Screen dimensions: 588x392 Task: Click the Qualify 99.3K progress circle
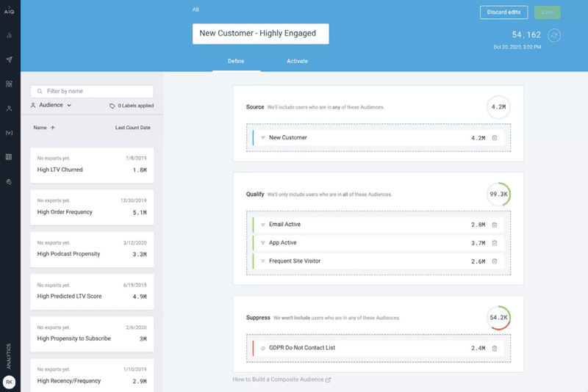(498, 194)
